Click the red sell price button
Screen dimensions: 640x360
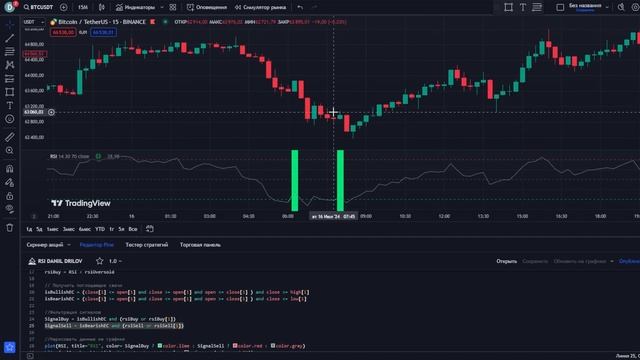63,32
